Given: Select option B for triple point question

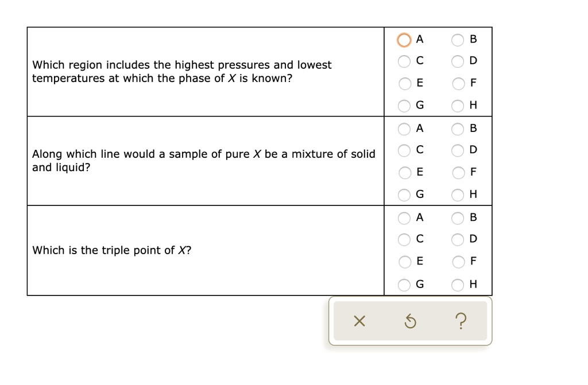Looking at the screenshot, I should click(458, 218).
